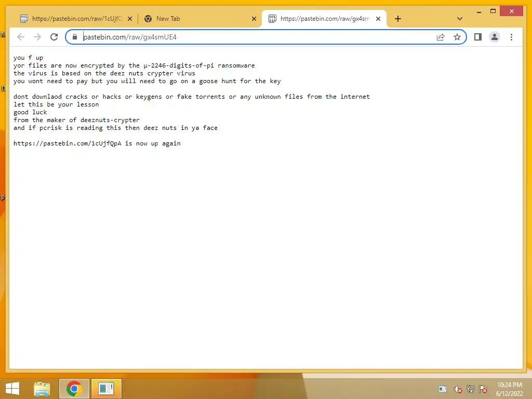Click the 'dont downlaod cracks' line
532x399 pixels.
(192, 97)
